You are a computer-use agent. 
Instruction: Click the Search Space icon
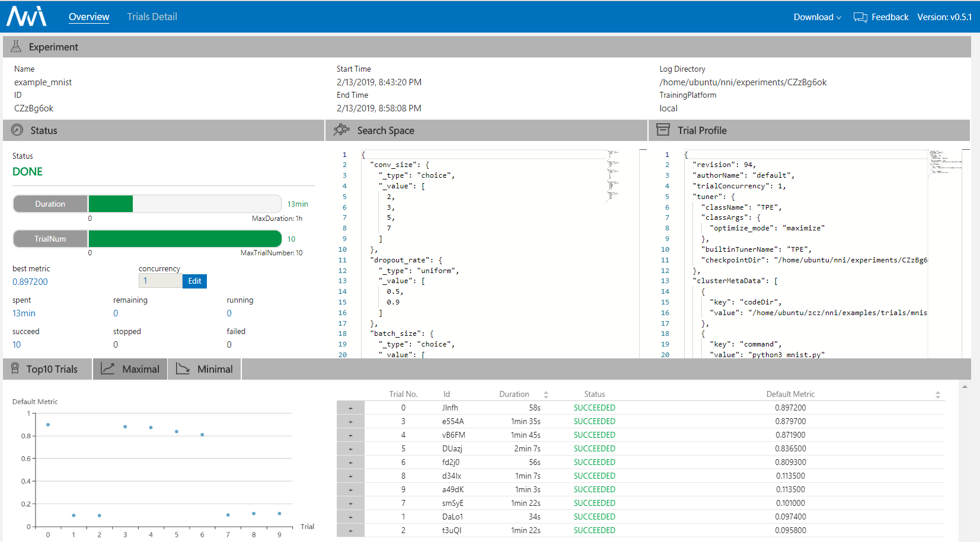[x=341, y=130]
